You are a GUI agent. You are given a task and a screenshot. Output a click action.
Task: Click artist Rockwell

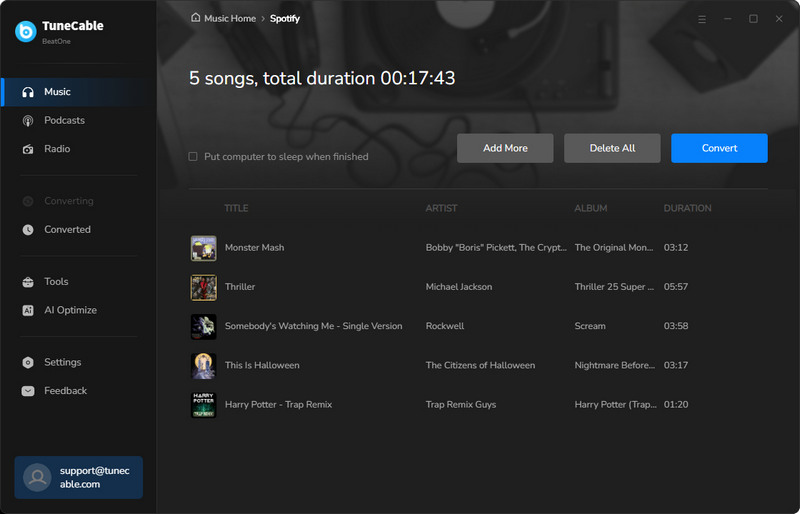click(x=445, y=326)
